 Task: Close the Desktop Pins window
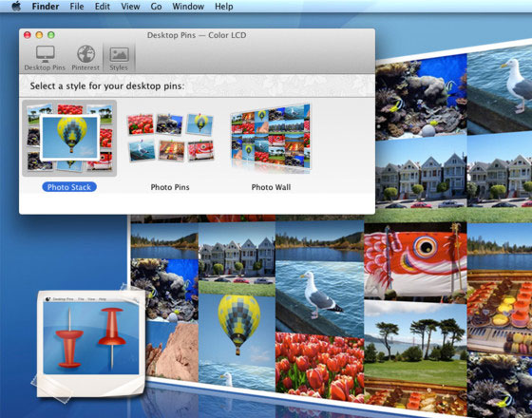tap(28, 35)
